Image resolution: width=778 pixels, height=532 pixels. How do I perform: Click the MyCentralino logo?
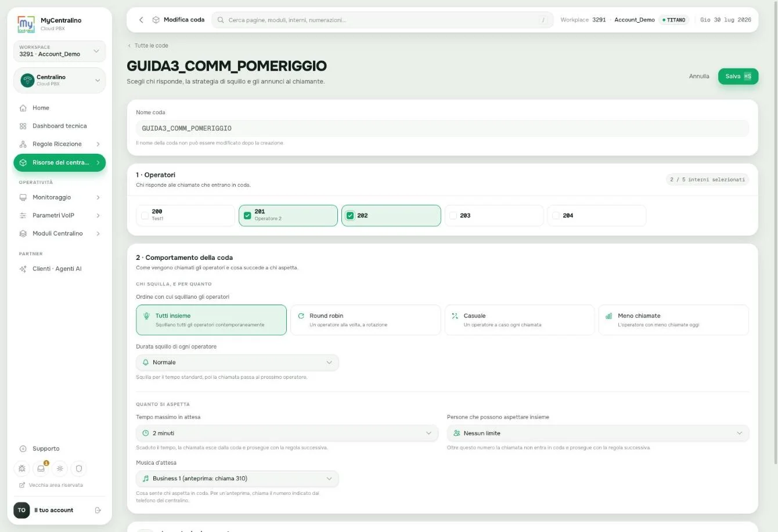(26, 24)
